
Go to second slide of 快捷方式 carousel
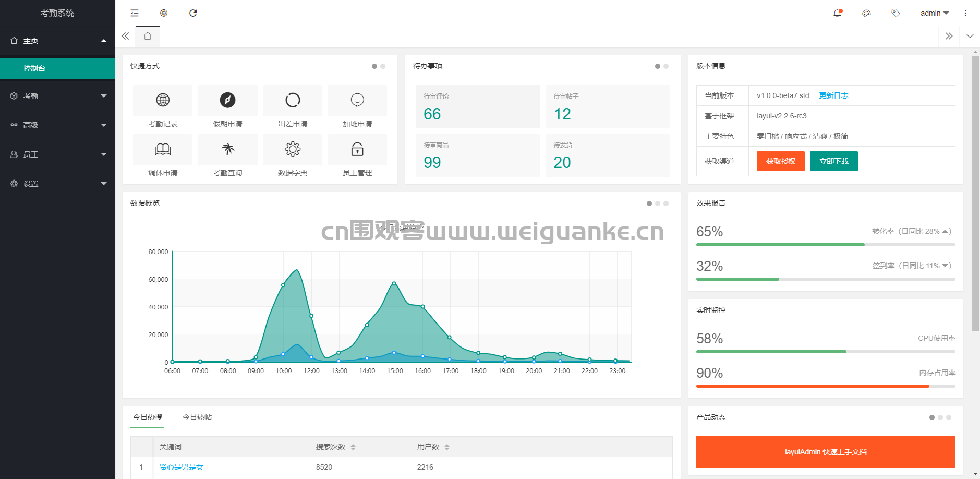click(383, 66)
